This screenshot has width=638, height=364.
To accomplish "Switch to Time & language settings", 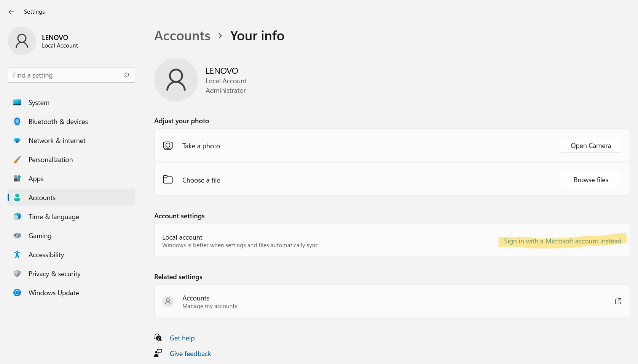I will point(54,217).
